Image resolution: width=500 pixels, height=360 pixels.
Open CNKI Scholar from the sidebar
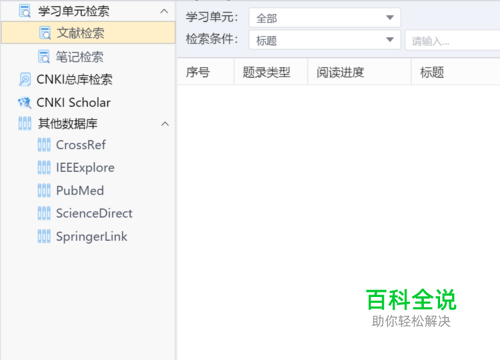click(x=73, y=102)
